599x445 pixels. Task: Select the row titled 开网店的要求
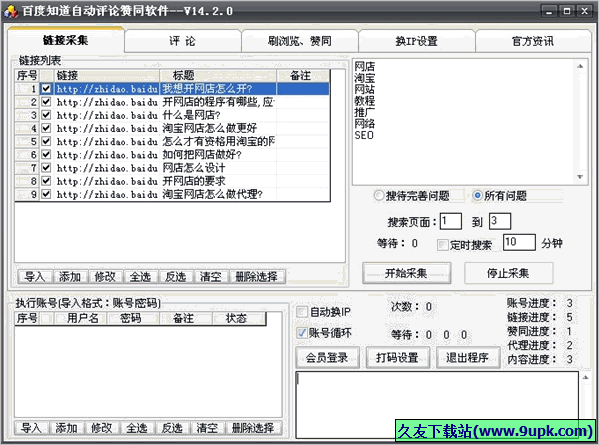[172, 181]
